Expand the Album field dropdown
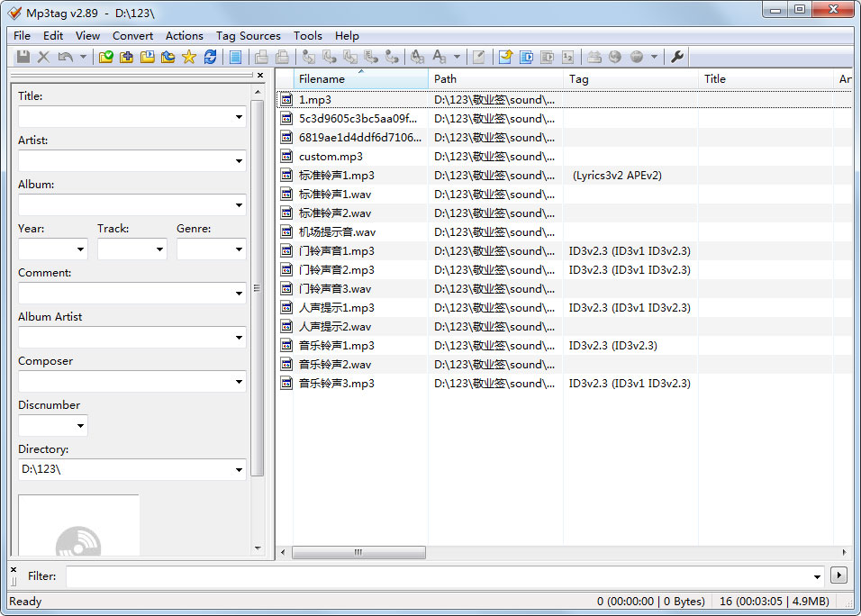Viewport: 861px width, 616px height. (x=239, y=205)
